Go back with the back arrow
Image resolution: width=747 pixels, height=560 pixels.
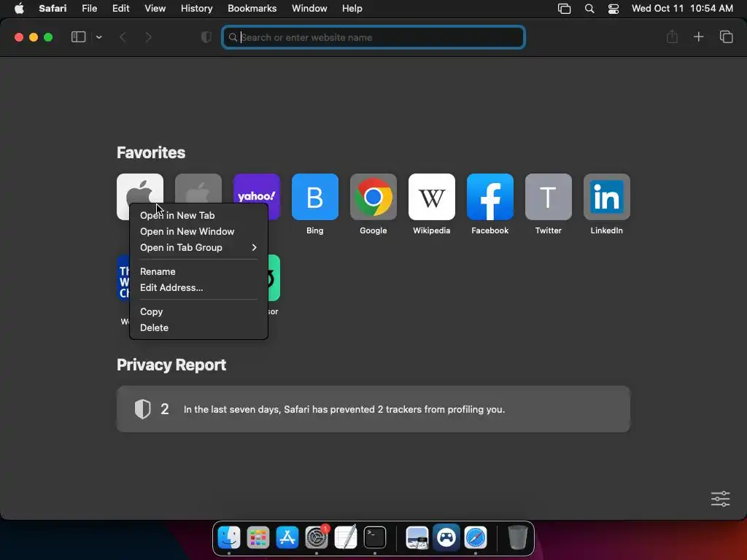pyautogui.click(x=123, y=37)
